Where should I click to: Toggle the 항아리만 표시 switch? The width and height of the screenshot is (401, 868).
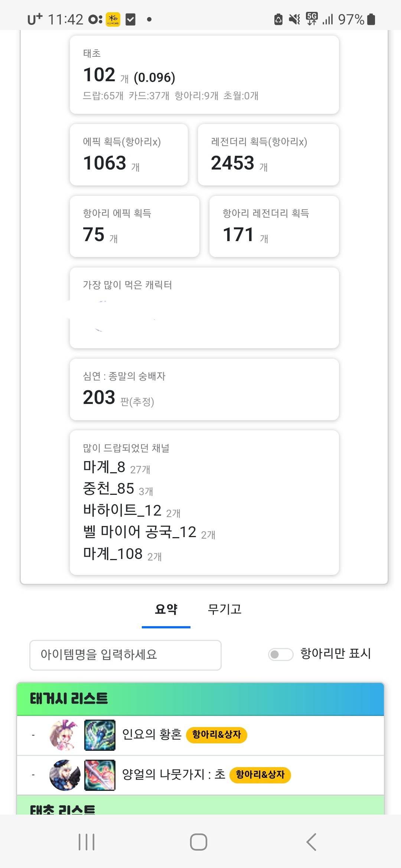281,654
